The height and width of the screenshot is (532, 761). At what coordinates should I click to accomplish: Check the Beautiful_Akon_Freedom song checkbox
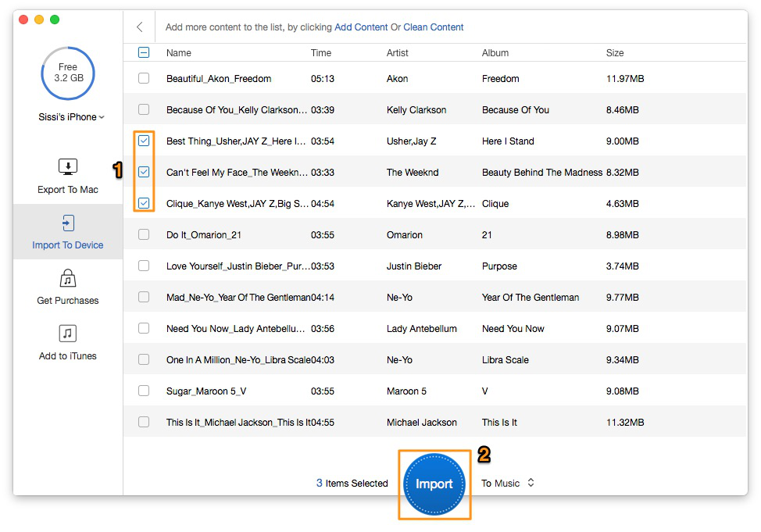coord(144,79)
